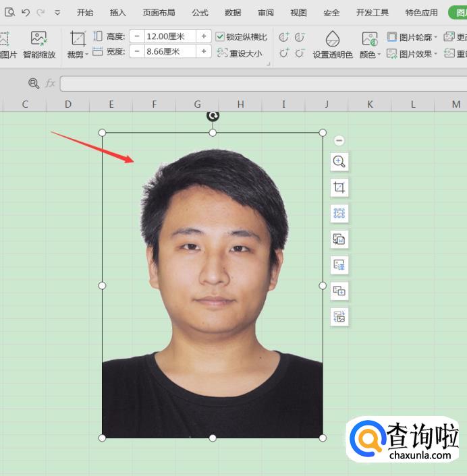Increase height with the plus stepper

coord(203,36)
